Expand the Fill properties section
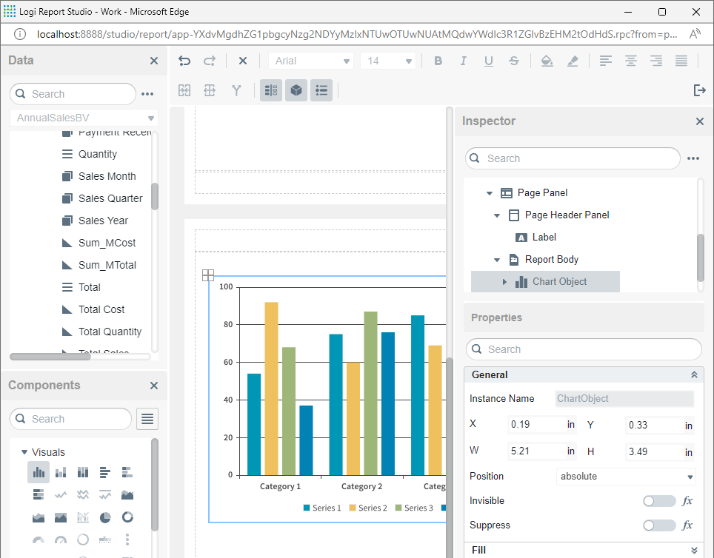This screenshot has width=714, height=558. pyautogui.click(x=694, y=550)
